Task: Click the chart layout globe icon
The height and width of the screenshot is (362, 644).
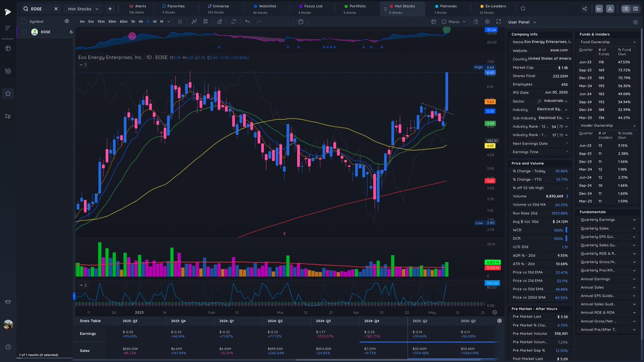Action: 434,21
